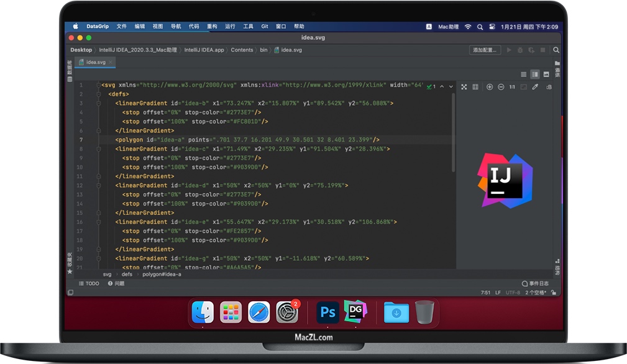
Task: Run the project with the green play icon
Action: pyautogui.click(x=509, y=50)
